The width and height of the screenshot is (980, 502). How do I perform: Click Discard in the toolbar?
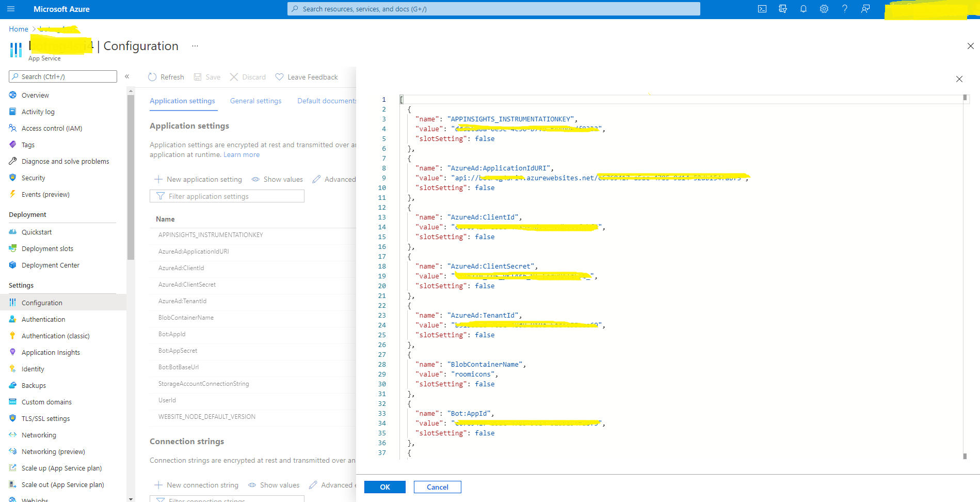point(248,77)
